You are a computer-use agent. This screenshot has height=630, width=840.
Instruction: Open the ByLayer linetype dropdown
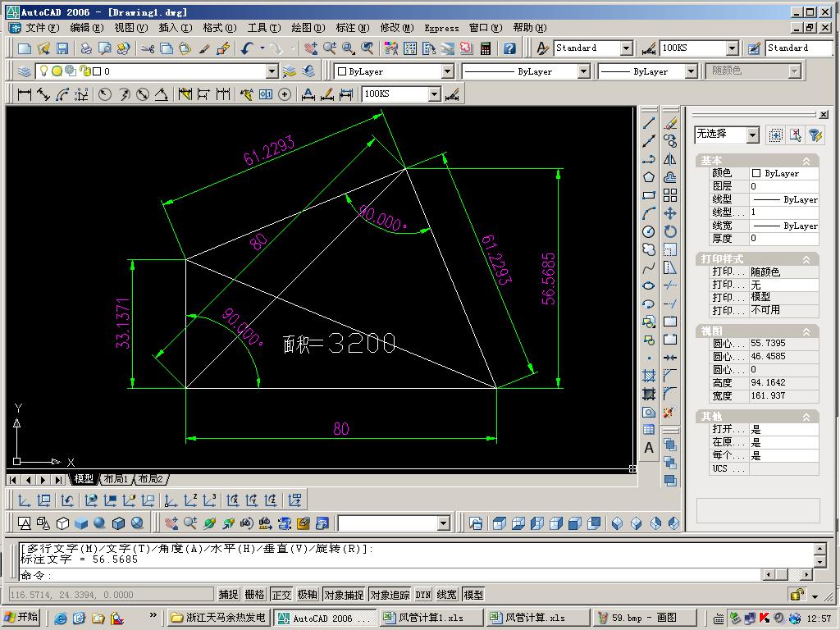(584, 71)
